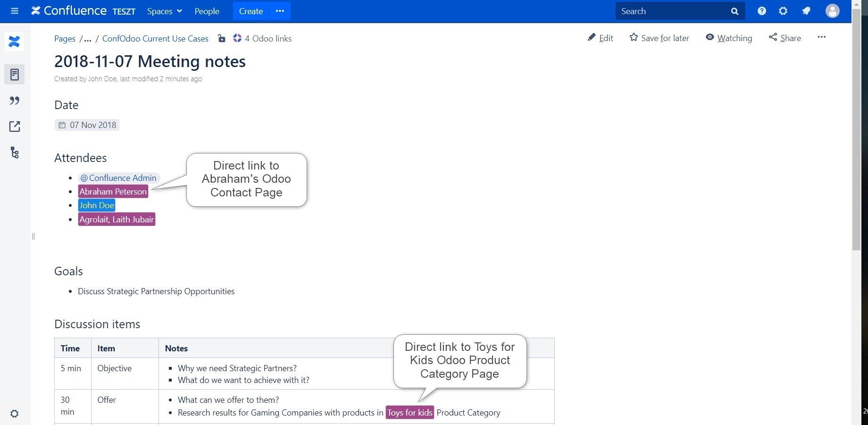Viewport: 868px width, 425px height.
Task: Open the Pages breadcrumb link
Action: point(65,39)
